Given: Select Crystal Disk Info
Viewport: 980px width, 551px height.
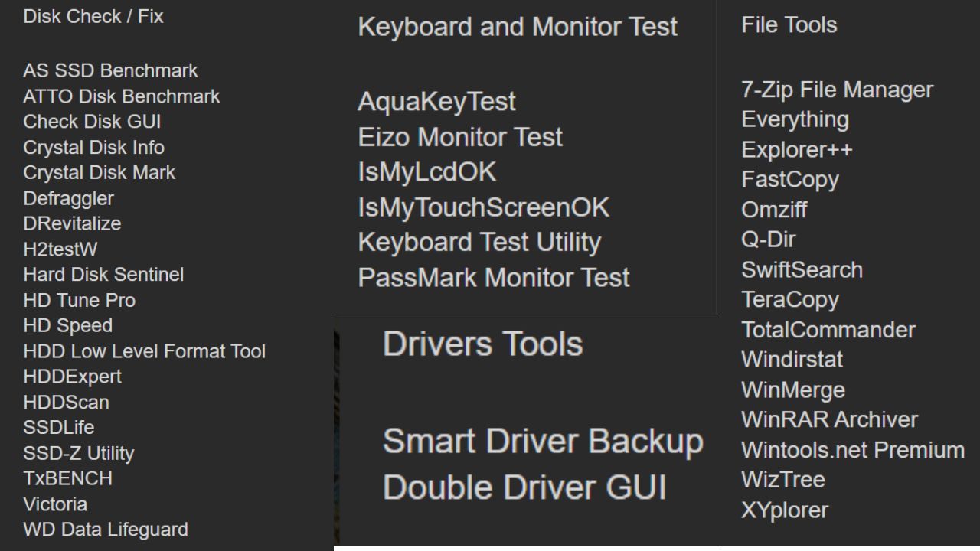Looking at the screenshot, I should (93, 147).
